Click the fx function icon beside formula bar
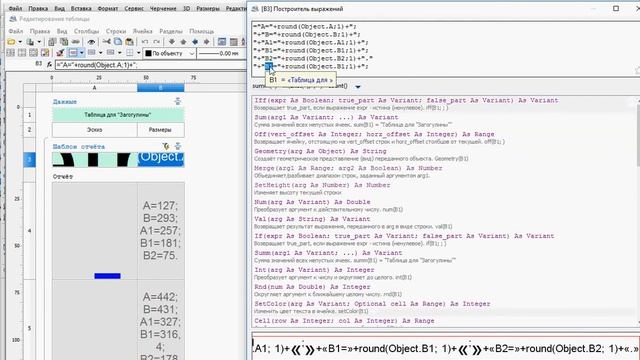The image size is (640, 360). (x=49, y=64)
